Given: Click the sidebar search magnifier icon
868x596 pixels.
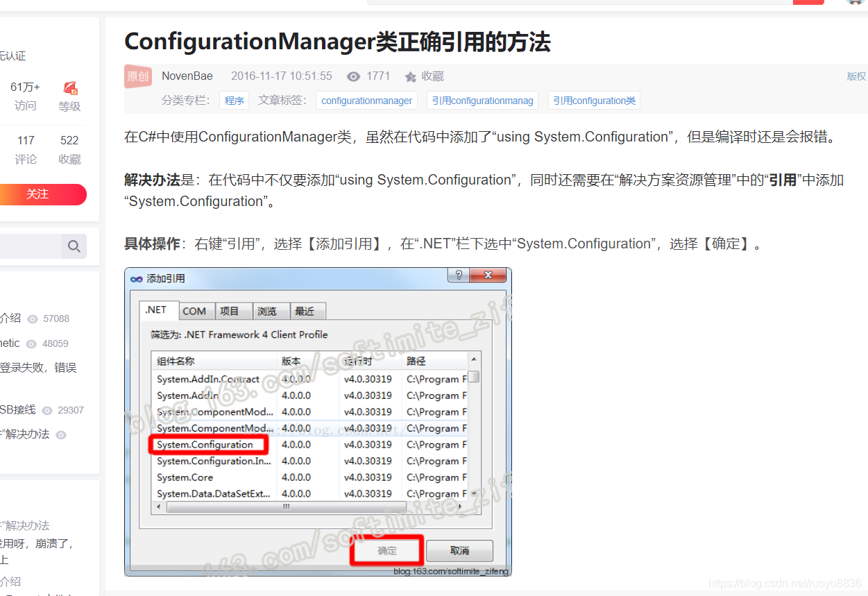Looking at the screenshot, I should 74,246.
